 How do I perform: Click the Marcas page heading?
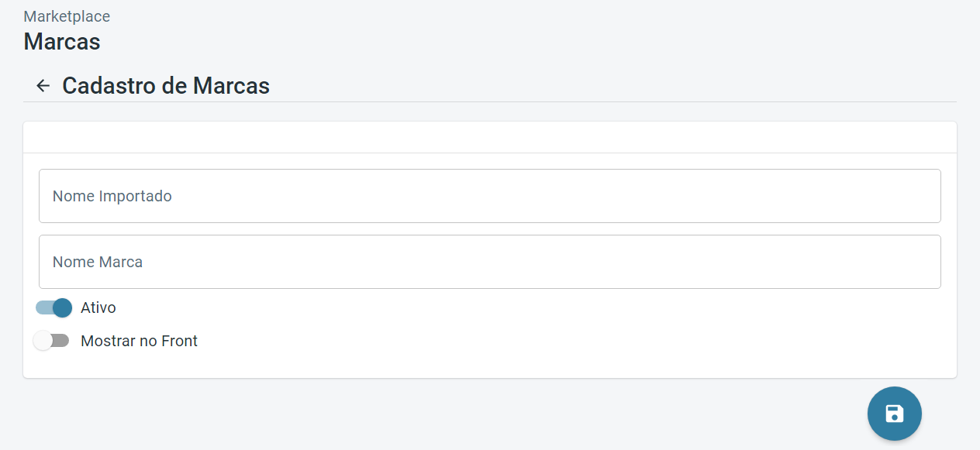[x=62, y=41]
